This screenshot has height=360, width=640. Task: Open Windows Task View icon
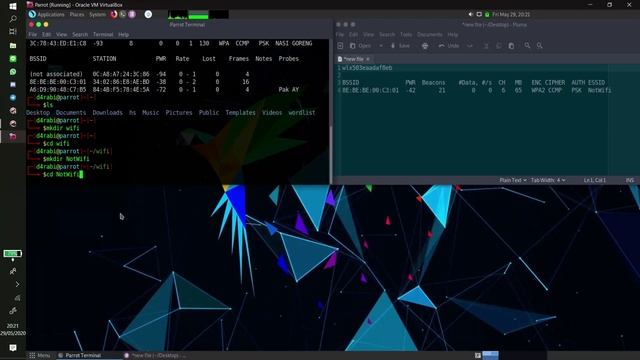13,31
